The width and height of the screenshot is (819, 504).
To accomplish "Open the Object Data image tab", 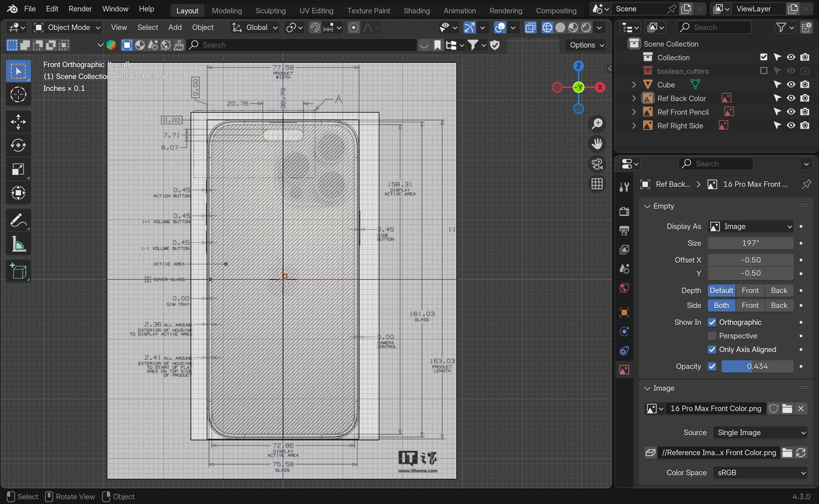I will point(624,370).
